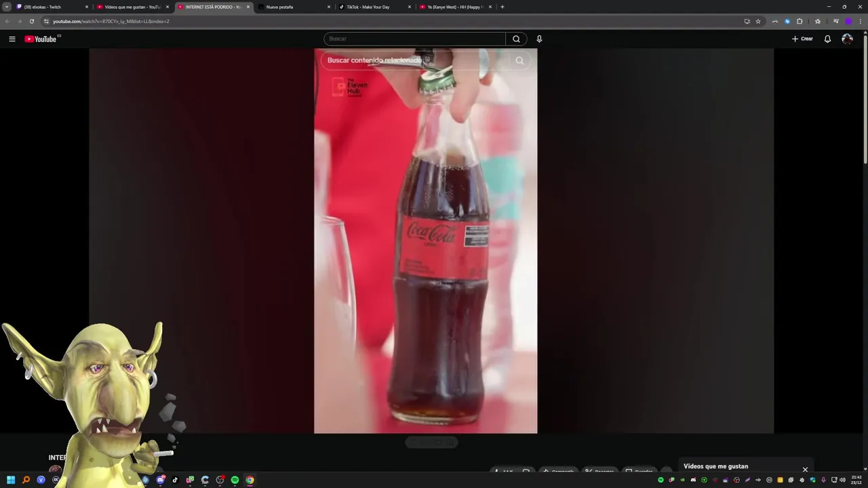Go back in browser history
The width and height of the screenshot is (868, 488).
point(7,21)
